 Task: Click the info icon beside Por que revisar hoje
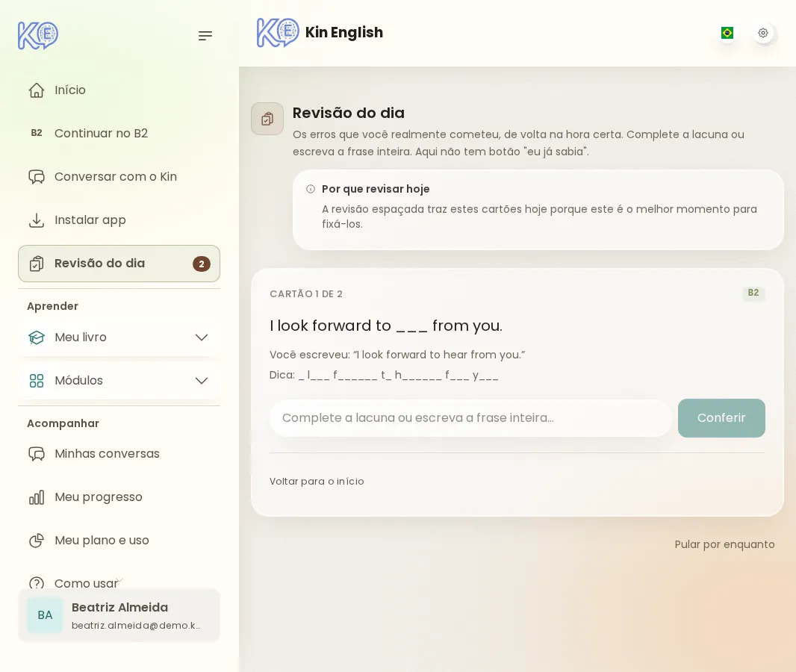(x=311, y=190)
